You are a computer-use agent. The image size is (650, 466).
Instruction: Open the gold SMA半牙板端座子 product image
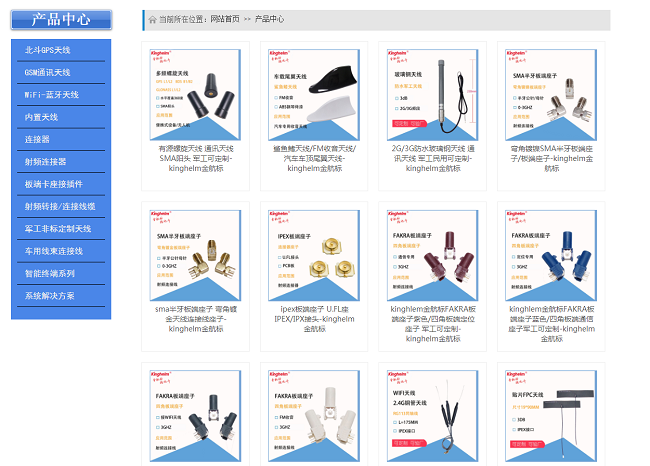(195, 255)
